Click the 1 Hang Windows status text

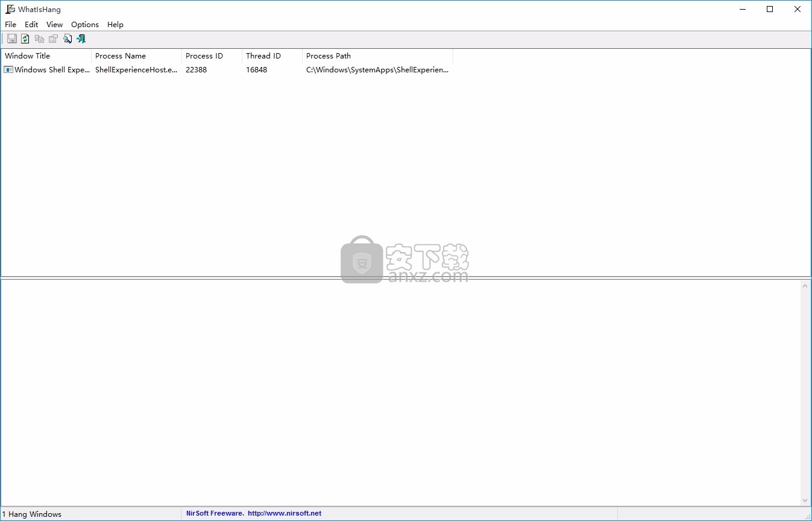(32, 514)
